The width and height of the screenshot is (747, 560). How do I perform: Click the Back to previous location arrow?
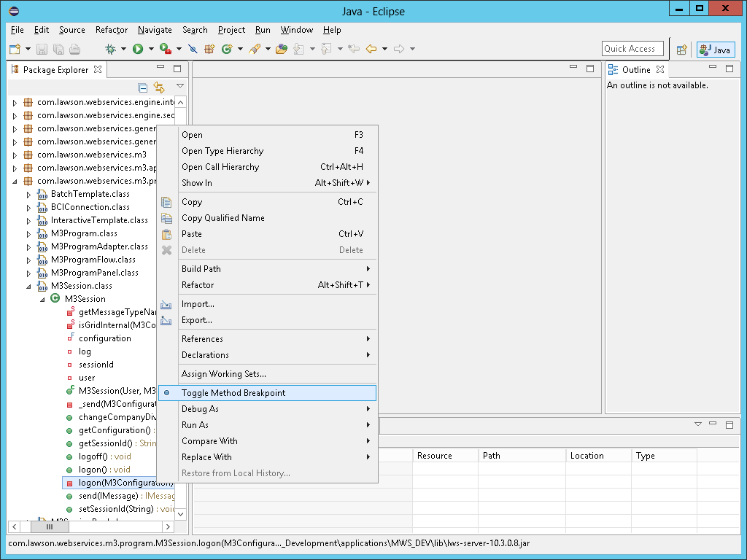pos(371,49)
